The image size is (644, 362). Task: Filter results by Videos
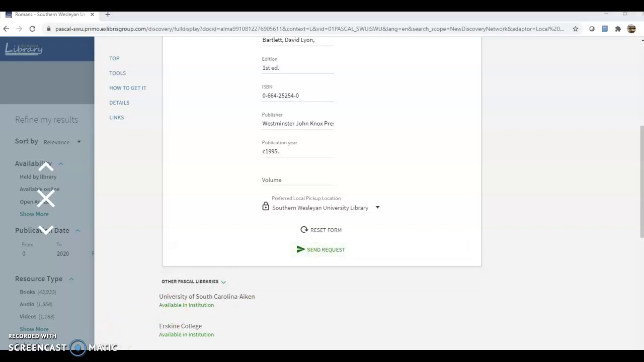click(28, 316)
